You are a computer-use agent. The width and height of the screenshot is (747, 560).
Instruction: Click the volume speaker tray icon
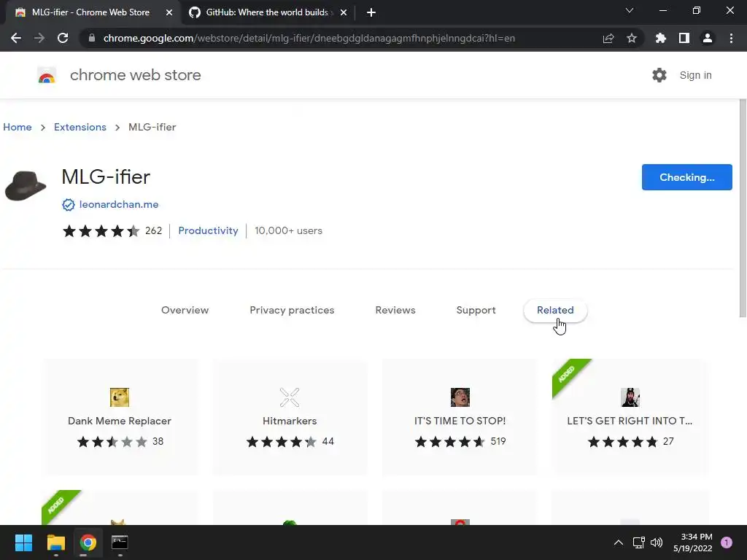[657, 542]
